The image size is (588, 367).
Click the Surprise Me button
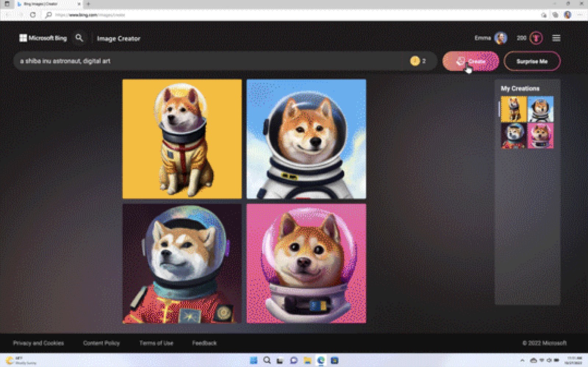pyautogui.click(x=532, y=61)
